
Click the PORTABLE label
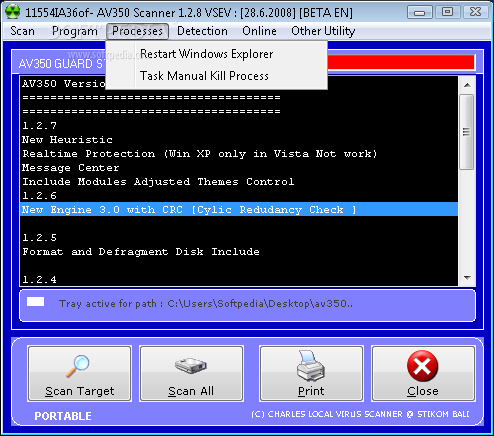63,416
